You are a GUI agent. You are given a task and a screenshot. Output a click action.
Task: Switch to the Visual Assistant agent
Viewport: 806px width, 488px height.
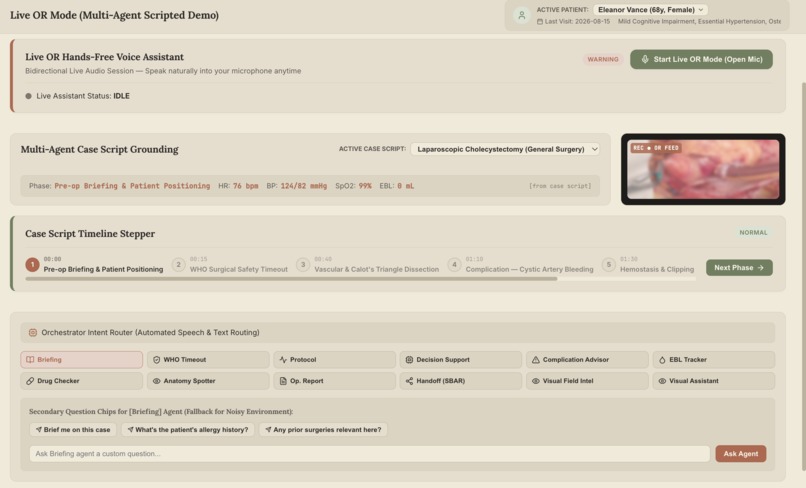713,381
